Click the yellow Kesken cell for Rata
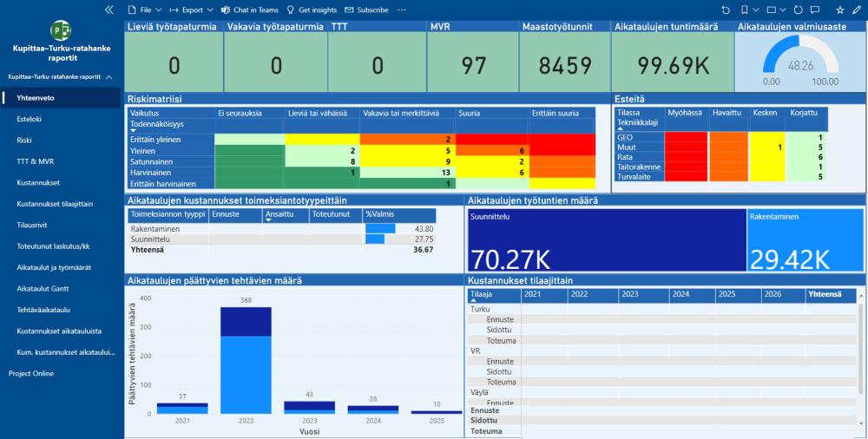 click(x=766, y=157)
